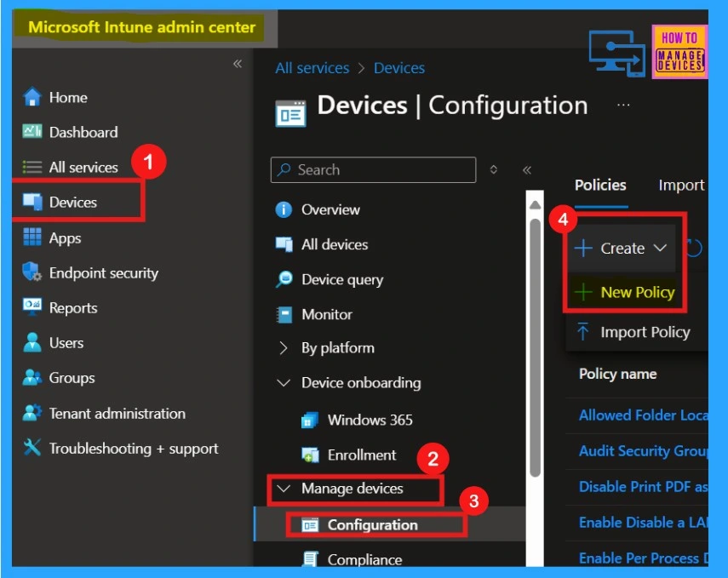Viewport: 728px width, 578px height.
Task: Open the Create dropdown chevron
Action: coord(660,248)
